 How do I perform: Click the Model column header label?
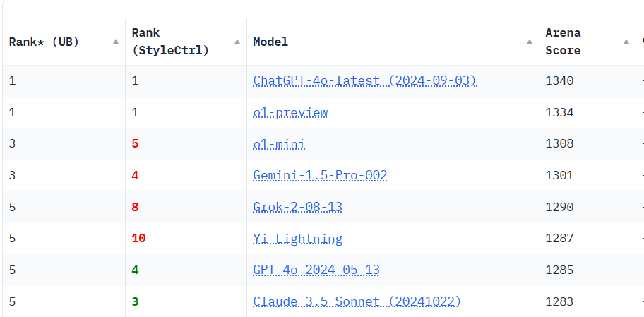[x=270, y=42]
